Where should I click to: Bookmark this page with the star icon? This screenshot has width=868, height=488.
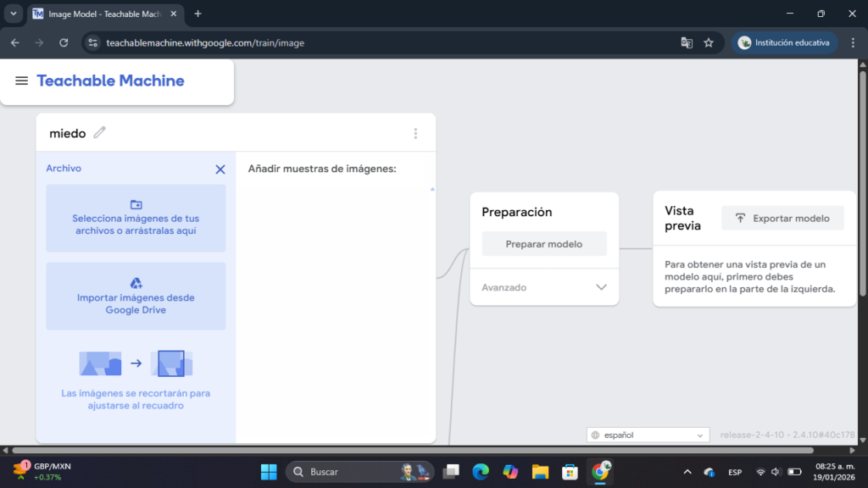click(709, 42)
